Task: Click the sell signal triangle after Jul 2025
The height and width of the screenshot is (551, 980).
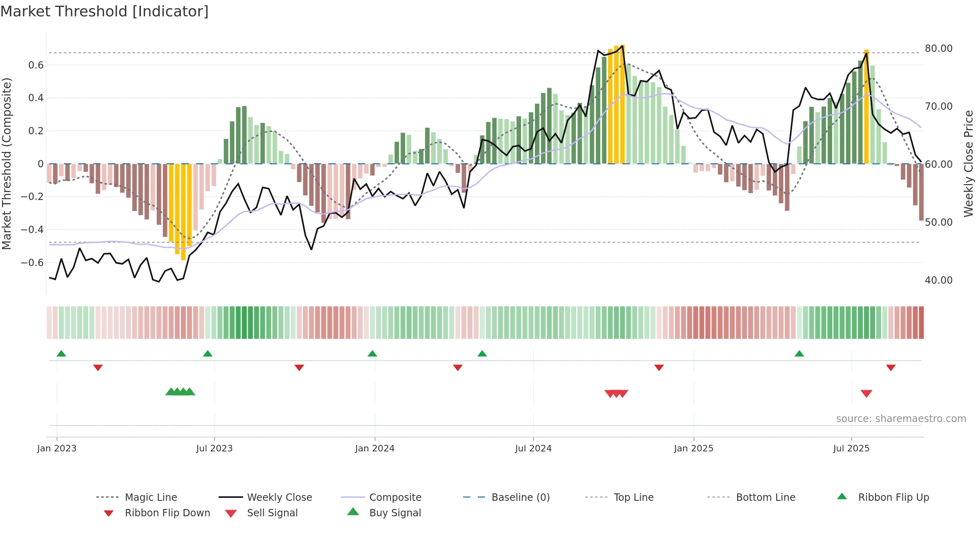Action: (x=866, y=393)
